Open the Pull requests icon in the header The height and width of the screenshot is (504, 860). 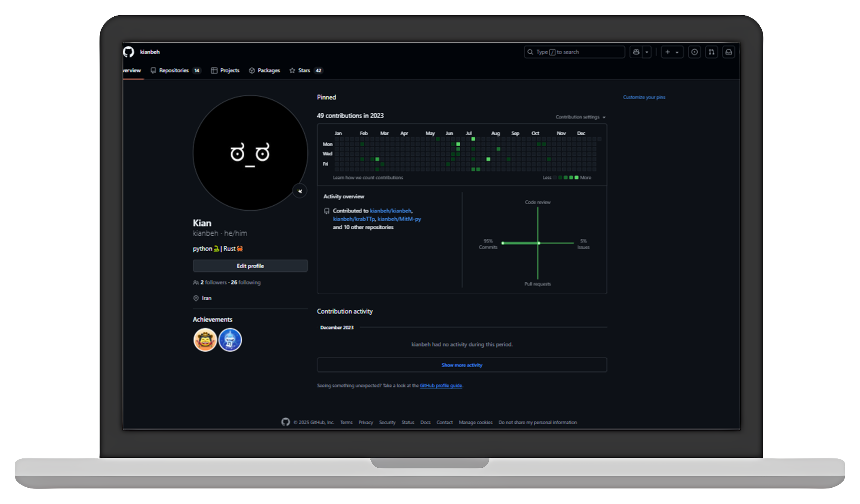(x=711, y=52)
